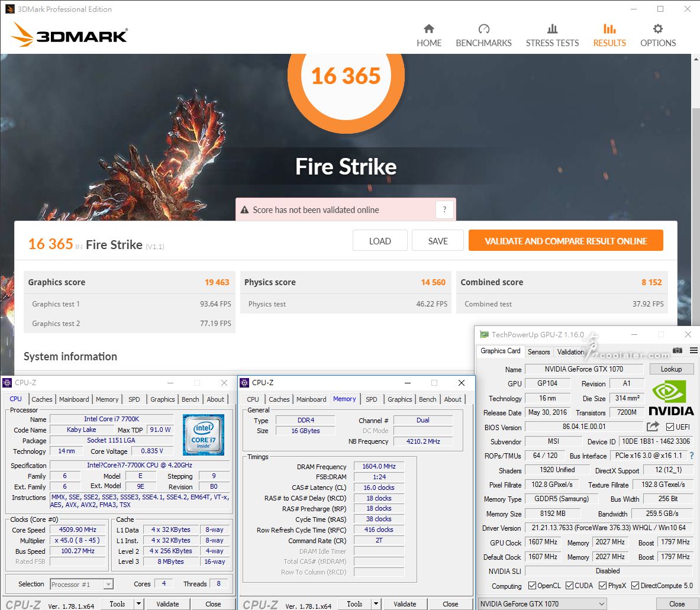Click the GPU-Z title bar app icon
This screenshot has width=700, height=610.
484,334
